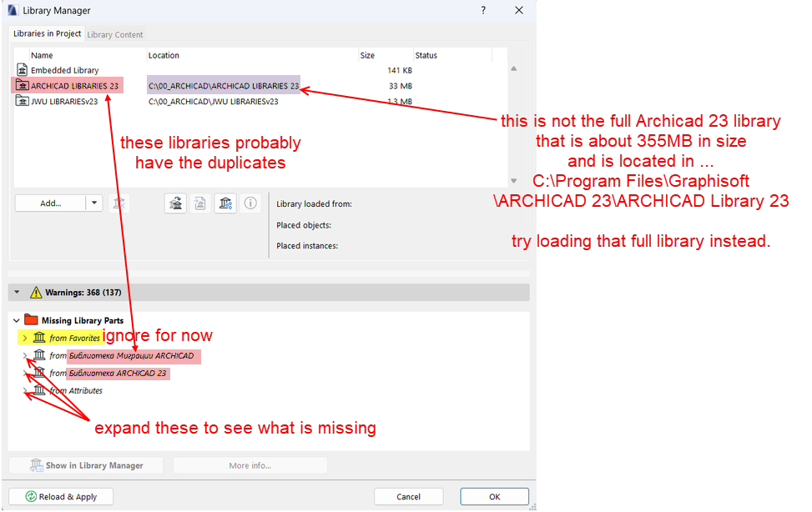
Task: Select from Библиотека Миграции ARCHICAD item
Action: click(x=122, y=356)
